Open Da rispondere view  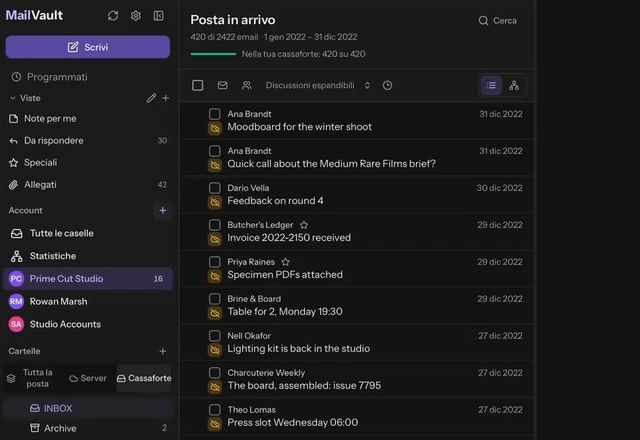click(x=88, y=140)
